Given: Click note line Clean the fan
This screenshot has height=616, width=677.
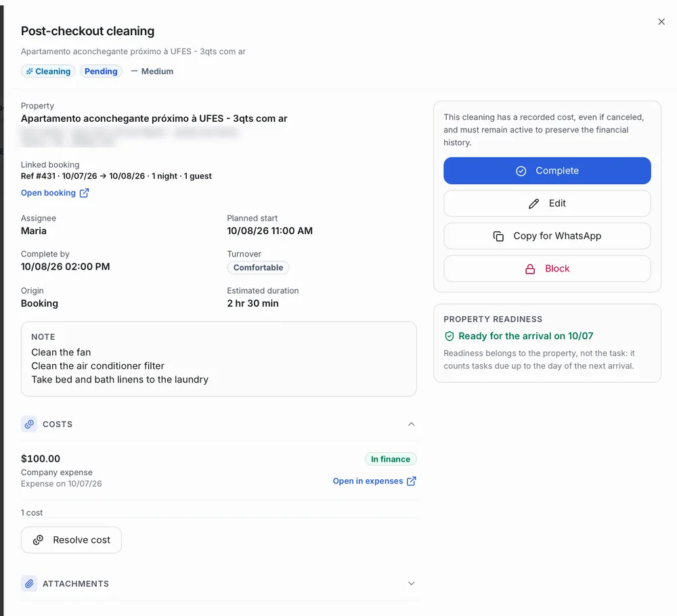Looking at the screenshot, I should click(x=61, y=352).
